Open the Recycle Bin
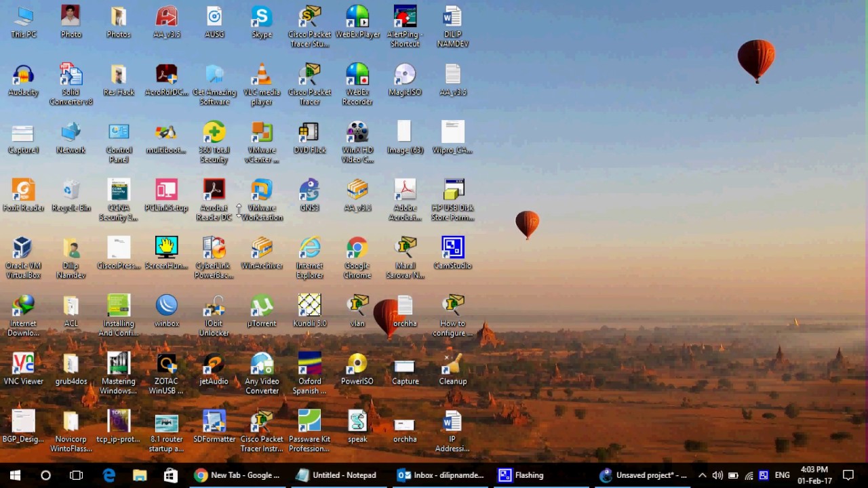 pyautogui.click(x=71, y=195)
